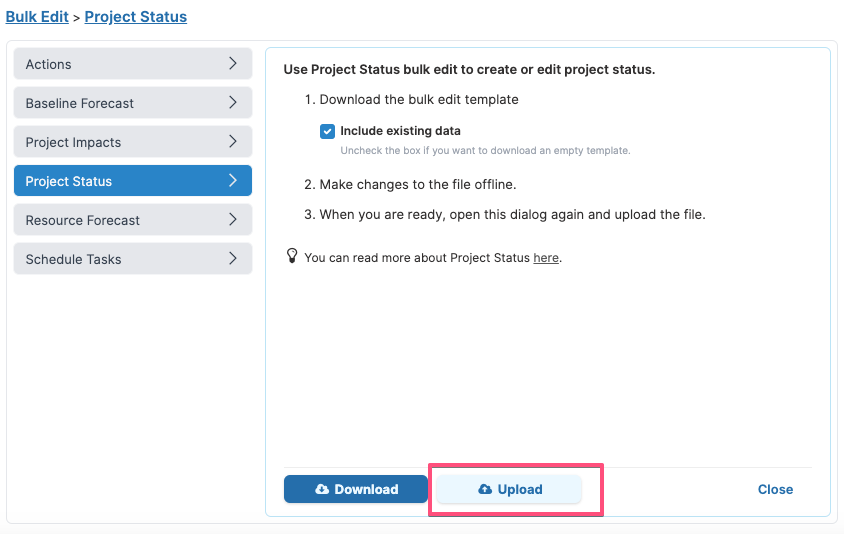
Task: Close the bulk edit dialog
Action: click(775, 489)
